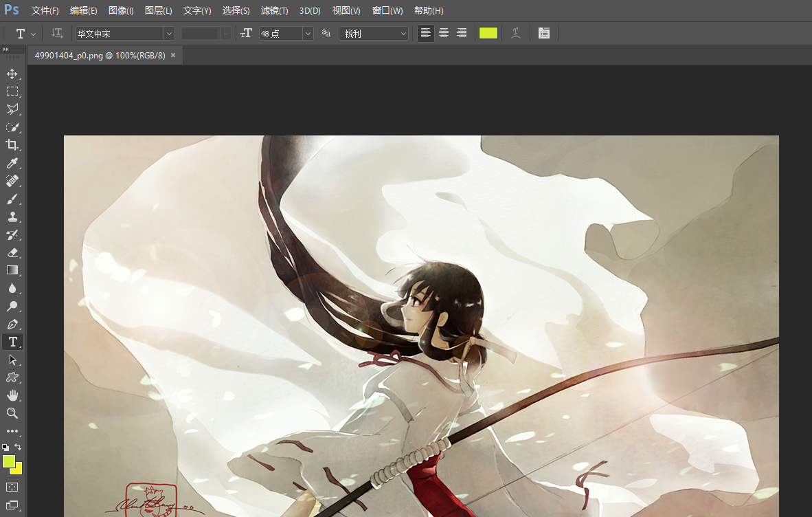
Task: Select the Dodge tool
Action: point(12,306)
